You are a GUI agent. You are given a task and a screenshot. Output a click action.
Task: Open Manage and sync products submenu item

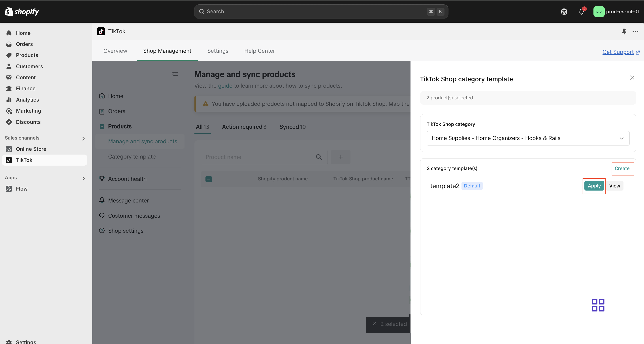click(x=143, y=141)
